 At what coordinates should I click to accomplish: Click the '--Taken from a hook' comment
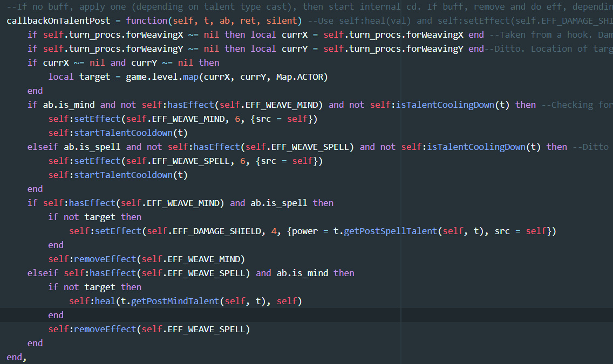(x=551, y=35)
